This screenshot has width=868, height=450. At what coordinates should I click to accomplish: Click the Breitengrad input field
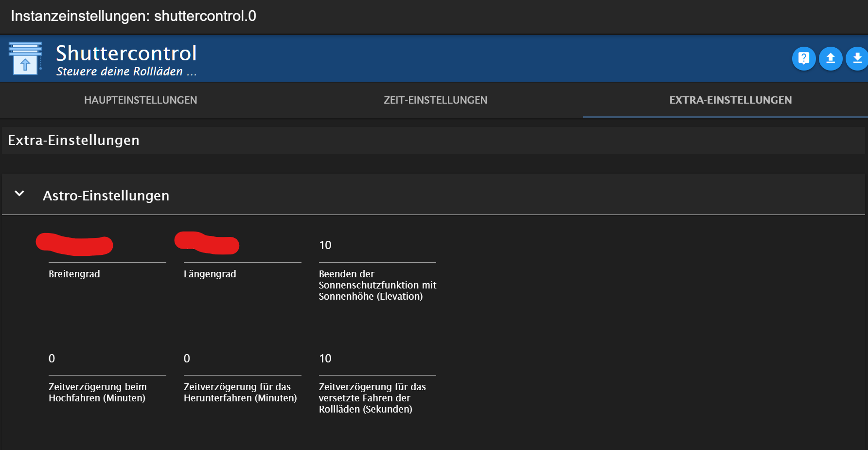(x=107, y=245)
